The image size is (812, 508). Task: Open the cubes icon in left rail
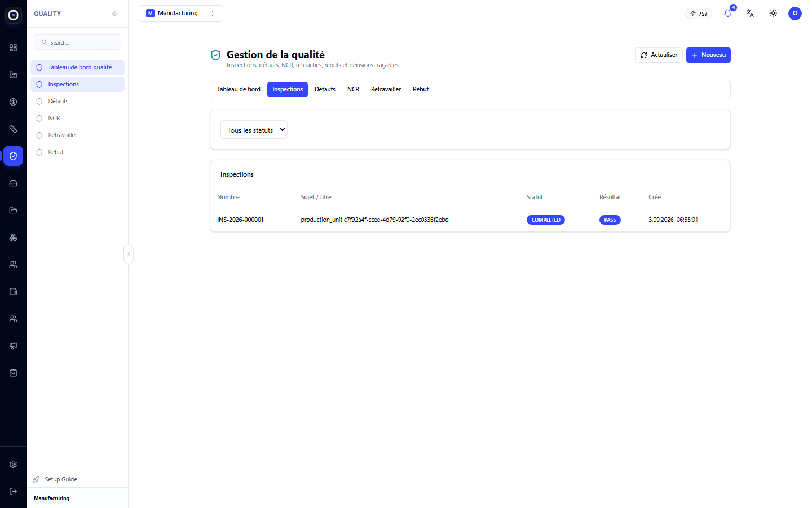click(x=14, y=238)
